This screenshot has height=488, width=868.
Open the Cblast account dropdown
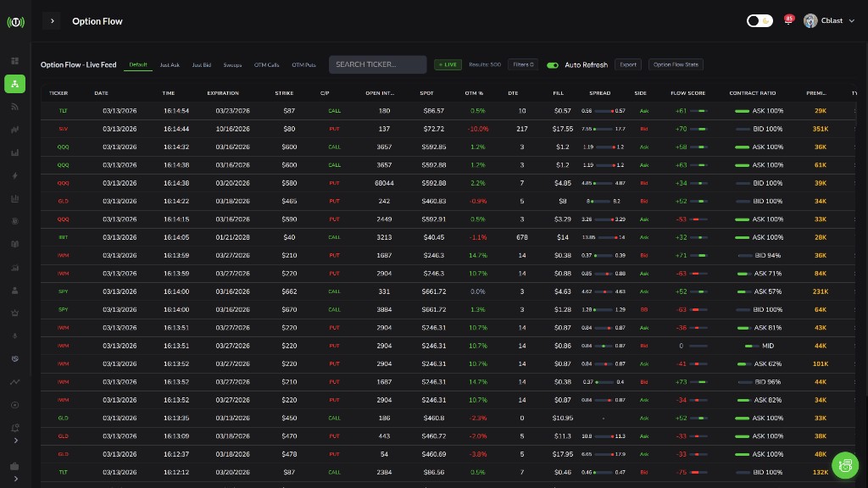coord(834,21)
